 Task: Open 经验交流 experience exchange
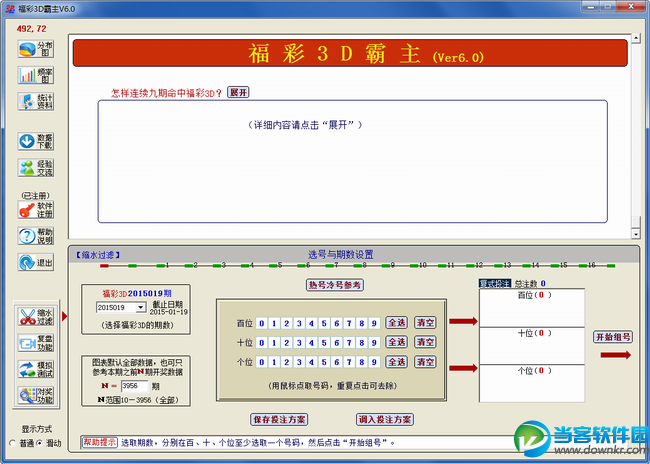(x=36, y=168)
